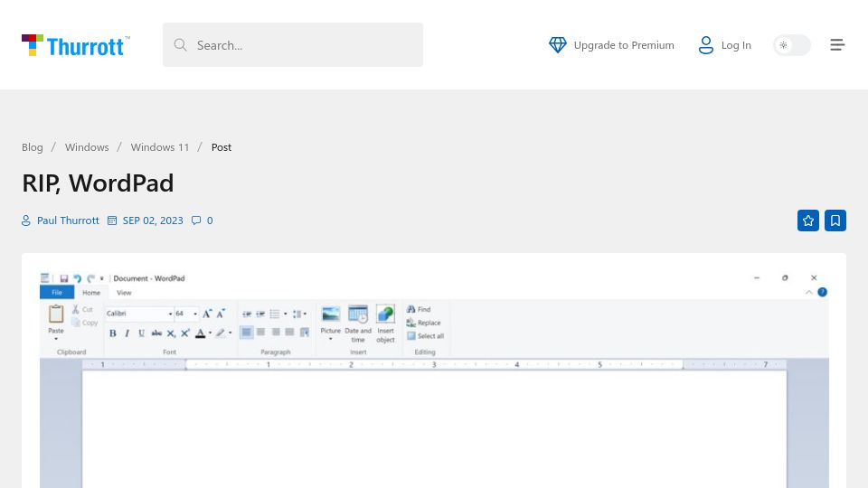868x488 pixels.
Task: Apply the text highlight color marker
Action: pyautogui.click(x=221, y=333)
